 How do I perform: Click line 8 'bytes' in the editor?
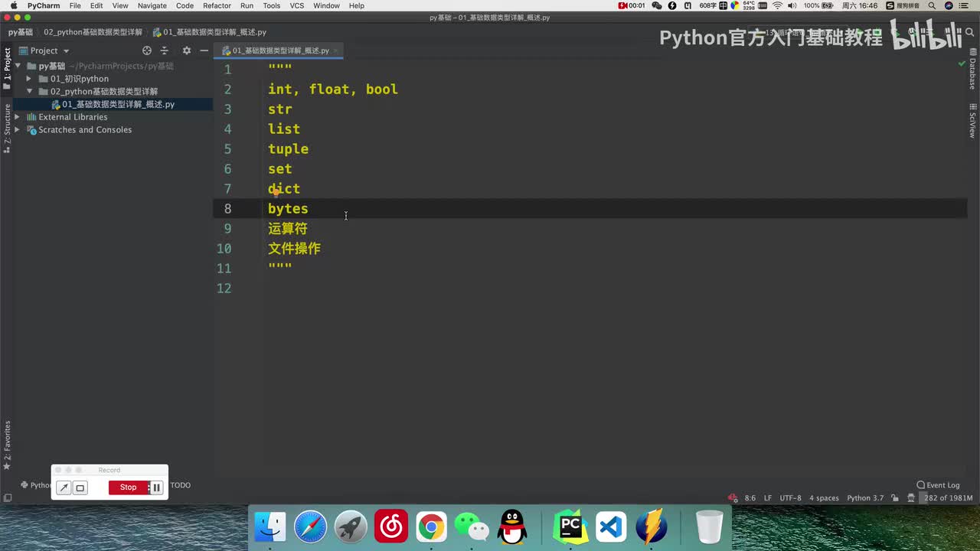pyautogui.click(x=288, y=209)
